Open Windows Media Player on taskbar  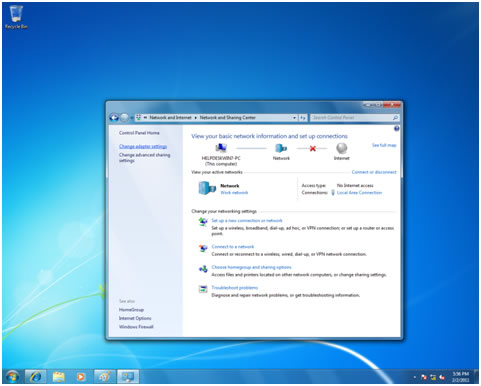pyautogui.click(x=81, y=377)
